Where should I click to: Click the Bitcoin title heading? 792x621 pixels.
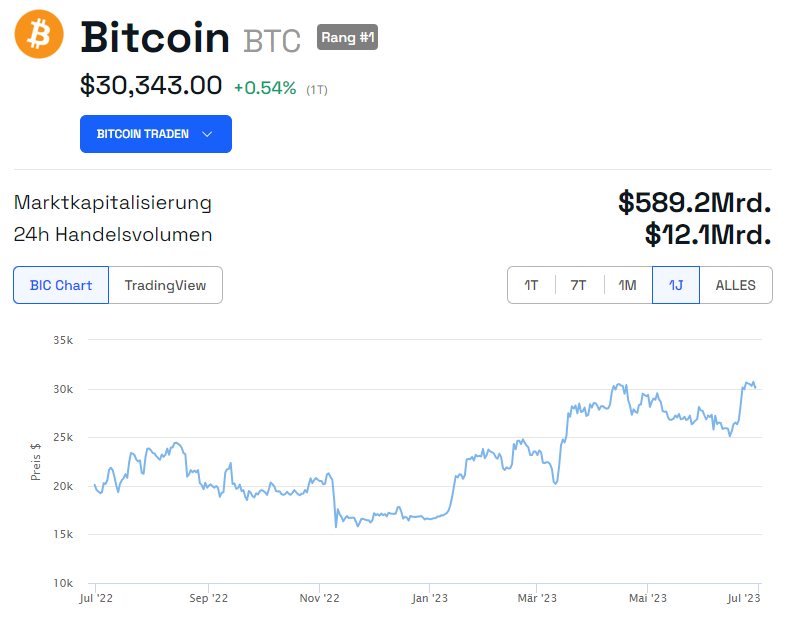click(155, 38)
